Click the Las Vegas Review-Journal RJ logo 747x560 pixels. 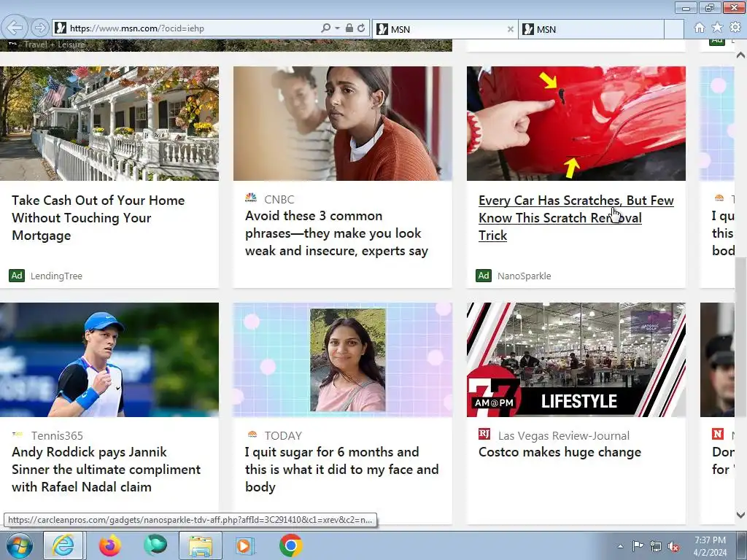coord(484,434)
